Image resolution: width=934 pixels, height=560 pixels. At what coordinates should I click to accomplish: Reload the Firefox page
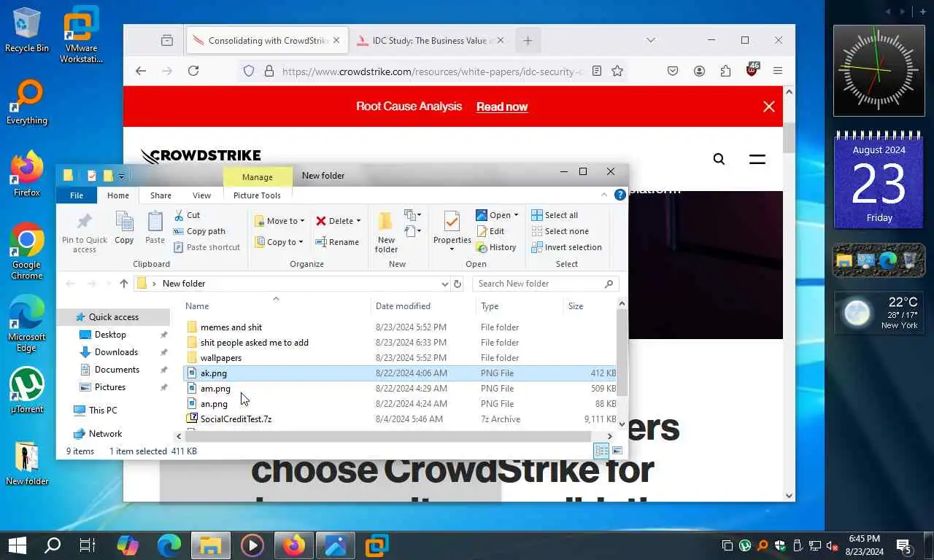[193, 71]
